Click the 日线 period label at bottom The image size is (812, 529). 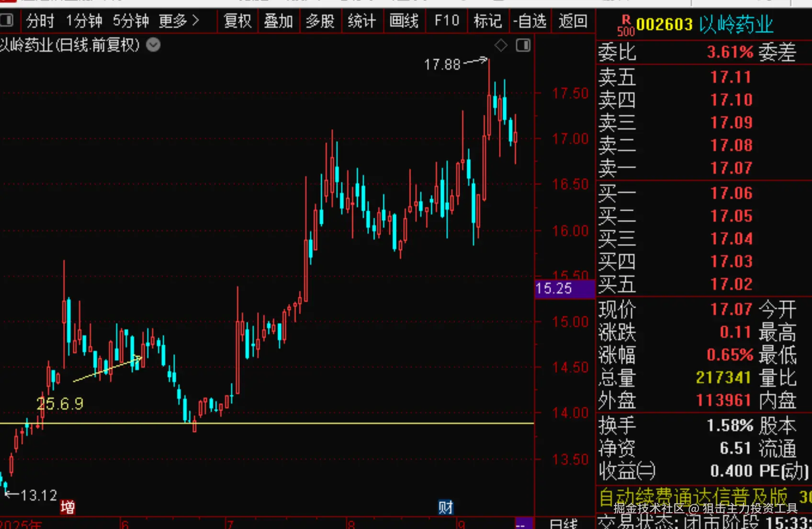point(564,524)
